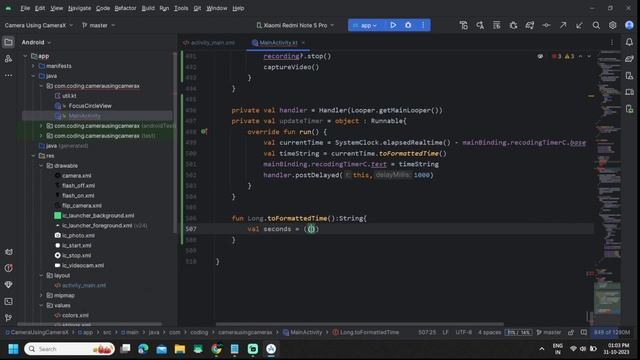
Task: Open device selector Xiaomi Redmi Note 5 Pro
Action: point(295,25)
